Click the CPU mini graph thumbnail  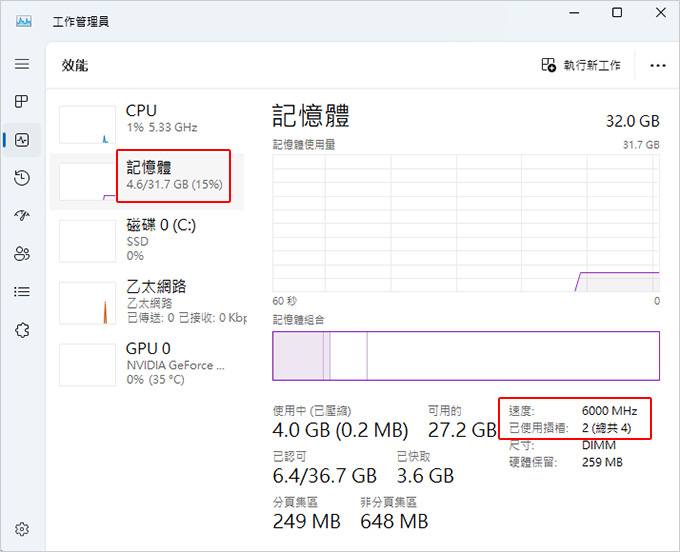click(x=88, y=124)
